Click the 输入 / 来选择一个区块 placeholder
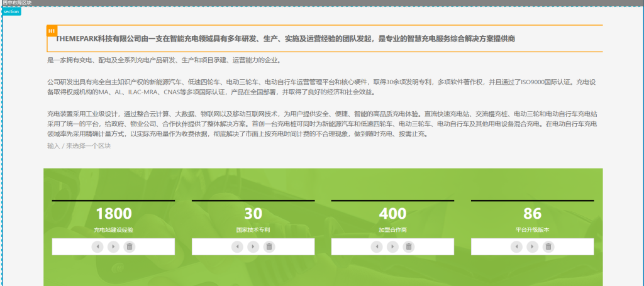Viewport: 644px width, 286px height. [x=79, y=146]
